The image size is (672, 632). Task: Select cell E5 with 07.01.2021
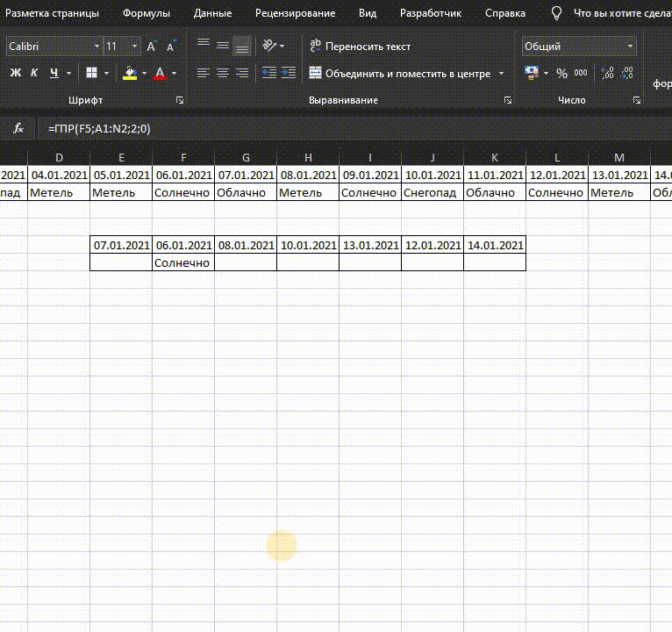click(x=121, y=245)
